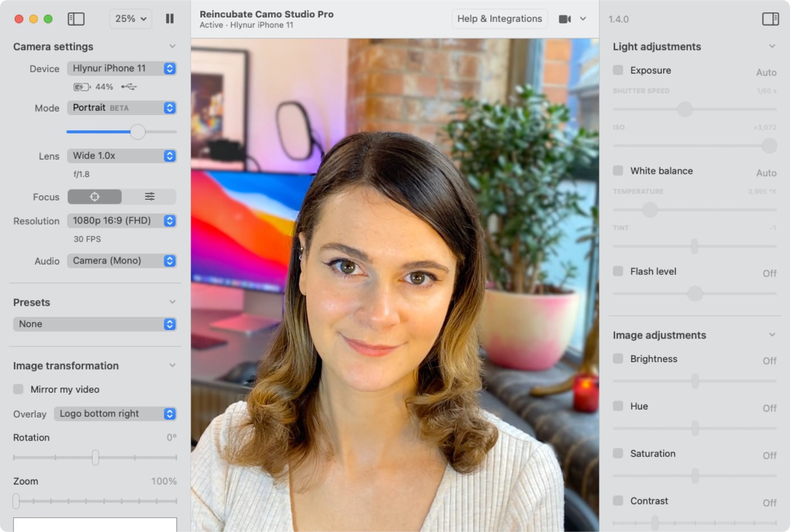Collapse the Camera settings section

(172, 46)
